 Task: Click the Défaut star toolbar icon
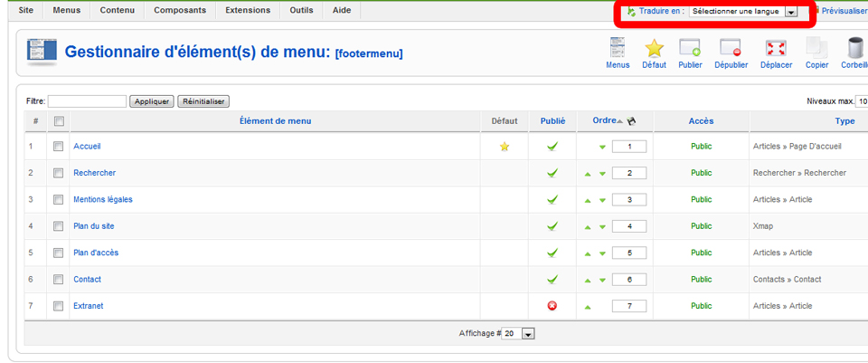(x=654, y=53)
